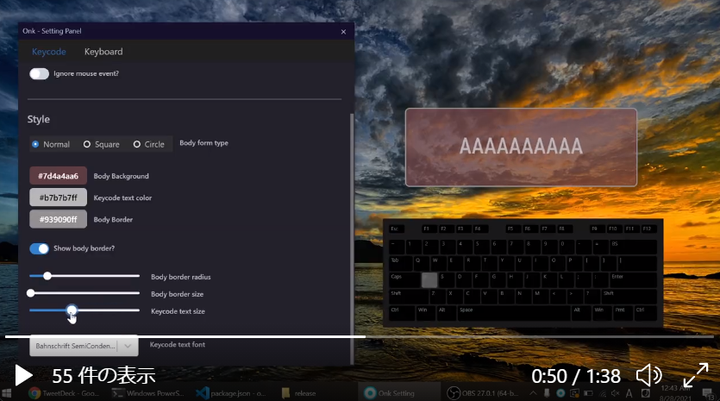Close the Onk Setting Panel window

(343, 32)
